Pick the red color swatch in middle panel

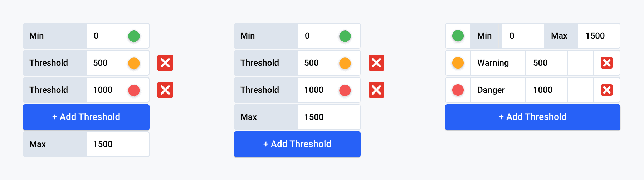tap(345, 90)
